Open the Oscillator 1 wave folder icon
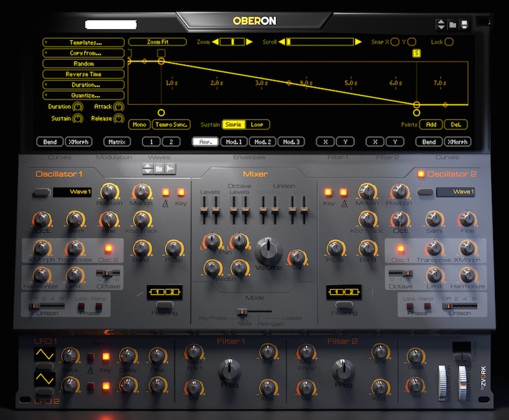Screen dimensions: 509x420 (159, 169)
